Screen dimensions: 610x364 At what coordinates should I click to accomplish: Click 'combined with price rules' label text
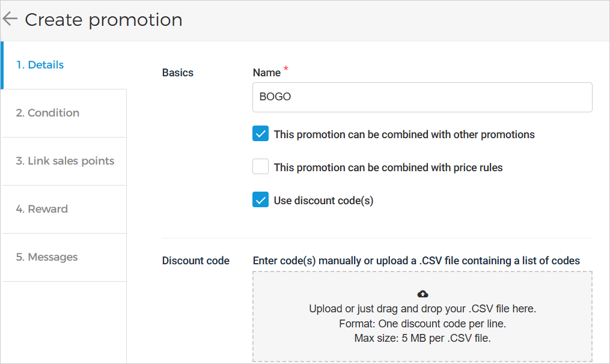point(388,168)
